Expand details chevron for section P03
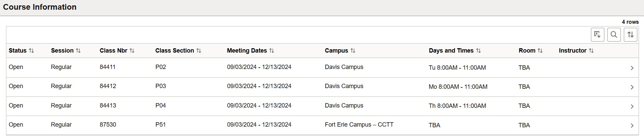Screen dimensions: 644x140 pyautogui.click(x=632, y=87)
